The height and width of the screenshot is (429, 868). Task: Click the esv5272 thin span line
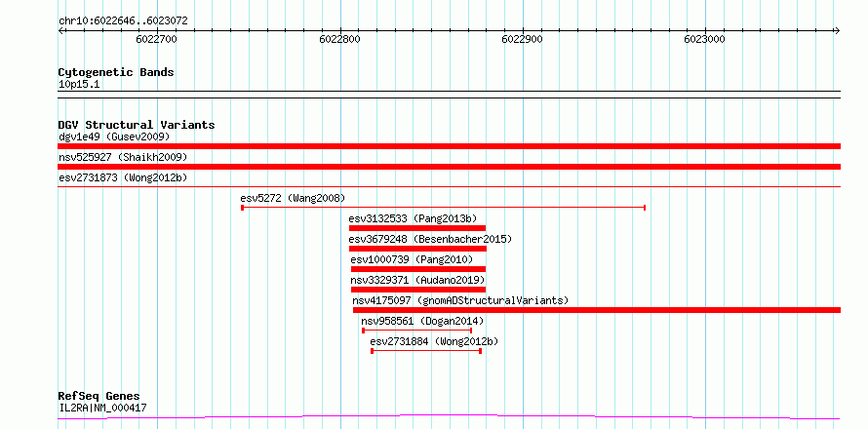444,208
